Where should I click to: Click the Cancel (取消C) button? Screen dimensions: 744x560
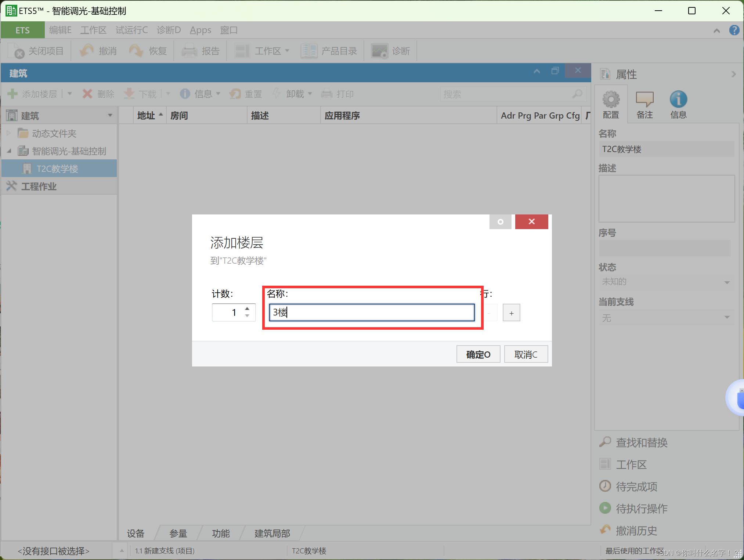pos(526,354)
